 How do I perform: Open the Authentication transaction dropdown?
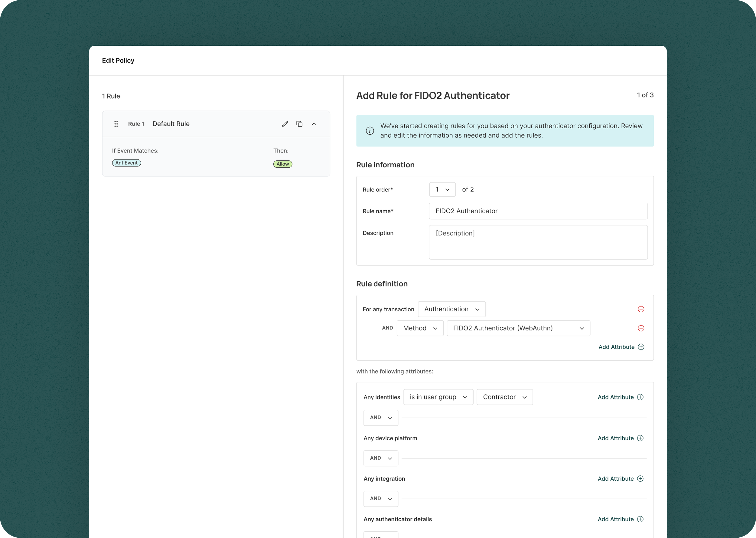[451, 309]
